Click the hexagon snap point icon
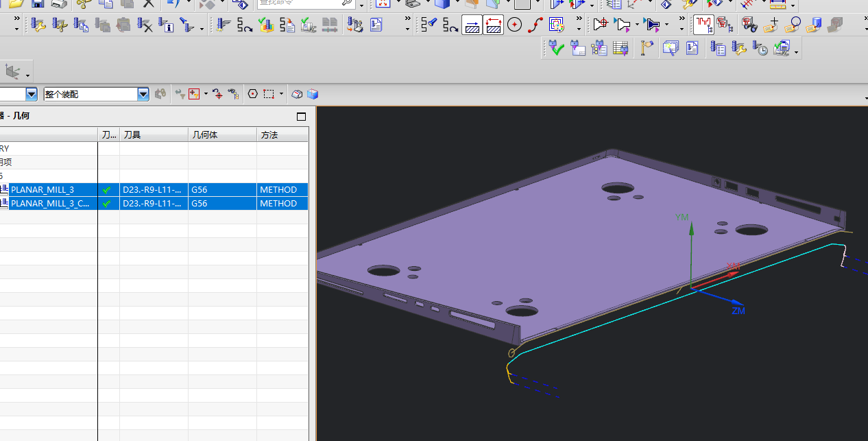This screenshot has height=441, width=868. (x=252, y=94)
